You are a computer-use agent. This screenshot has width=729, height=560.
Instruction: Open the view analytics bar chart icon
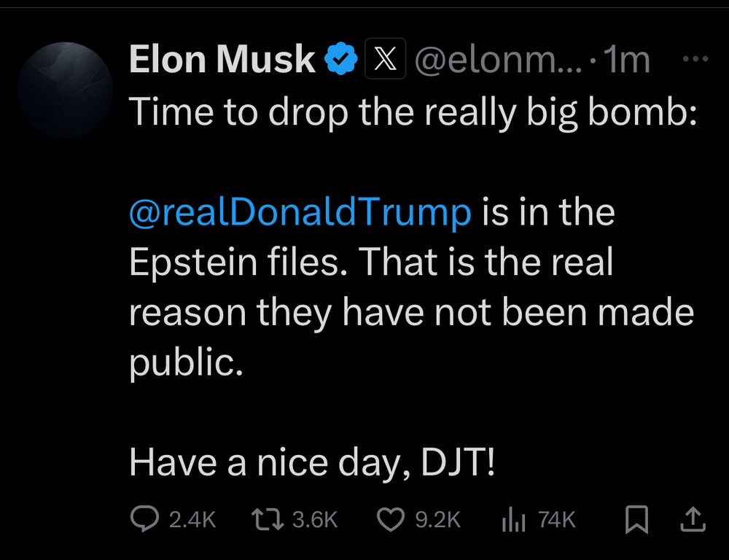(x=514, y=519)
